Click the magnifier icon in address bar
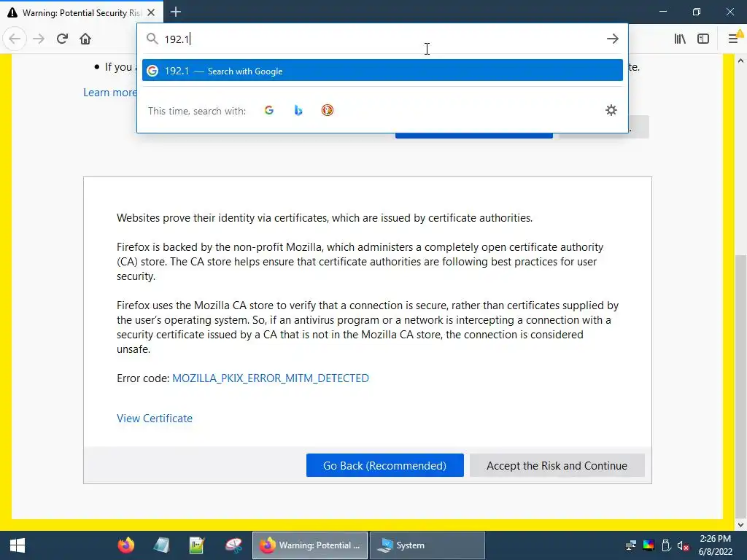 tap(152, 39)
